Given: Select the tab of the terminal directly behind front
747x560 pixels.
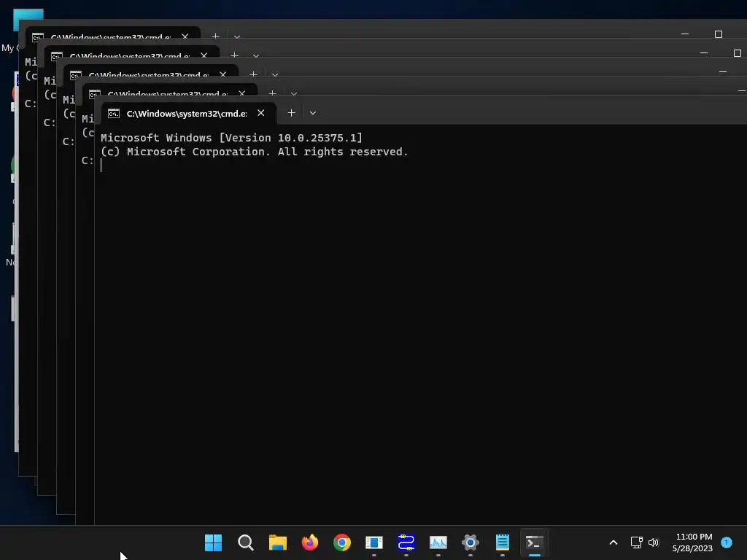Looking at the screenshot, I should click(x=168, y=93).
